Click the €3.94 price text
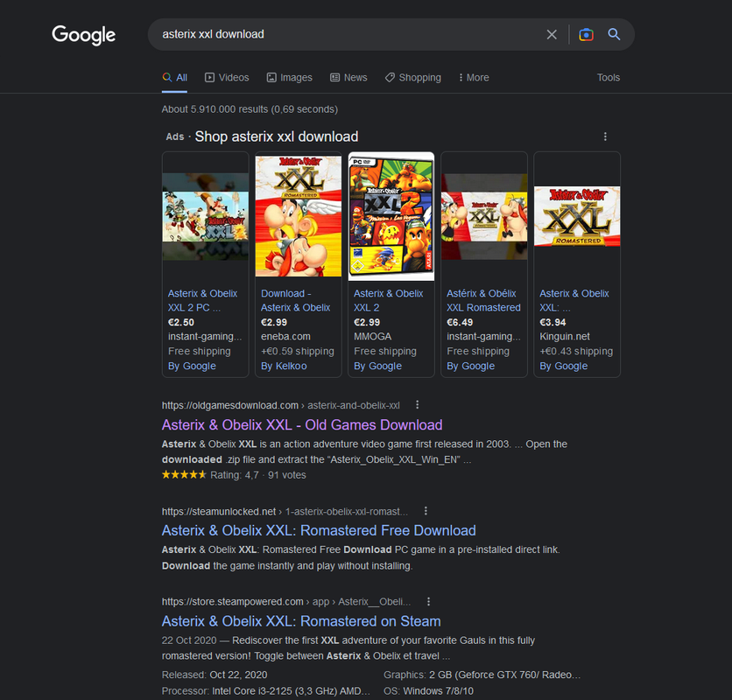 point(553,323)
